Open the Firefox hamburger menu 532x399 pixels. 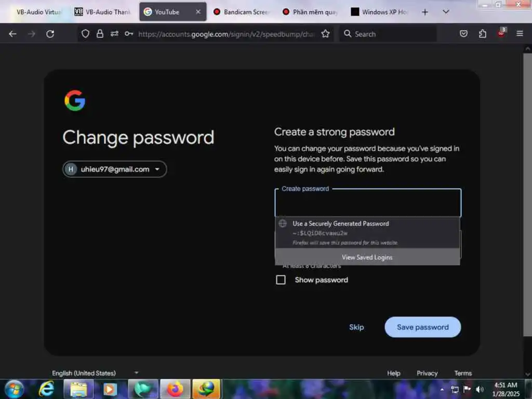click(x=520, y=34)
